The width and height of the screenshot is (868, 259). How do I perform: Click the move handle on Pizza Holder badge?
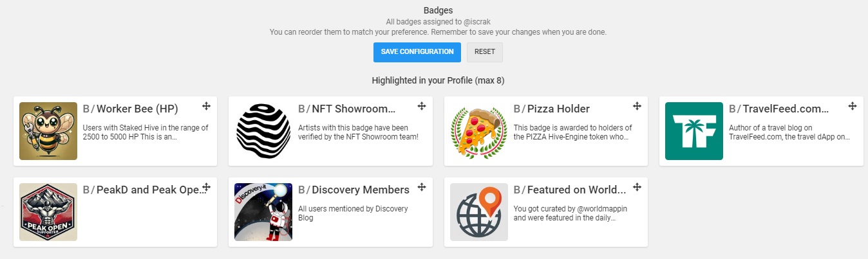[637, 106]
